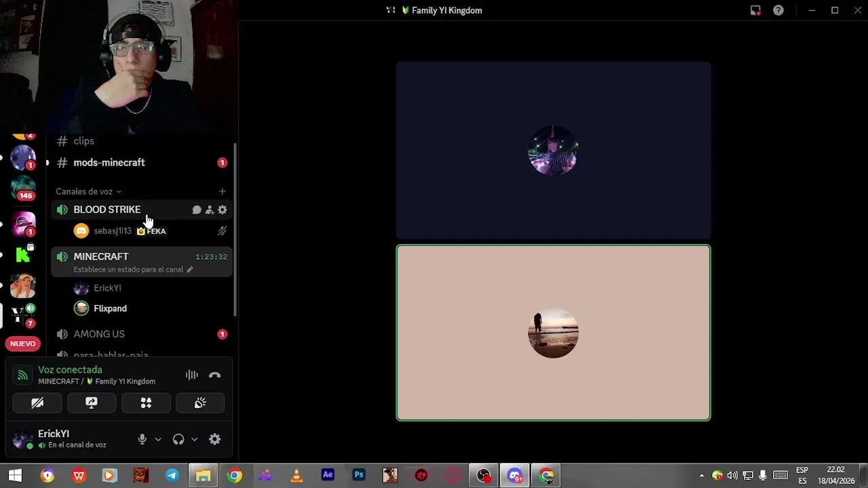Join the AMONG US voice channel
The width and height of the screenshot is (868, 488).
pos(141,334)
